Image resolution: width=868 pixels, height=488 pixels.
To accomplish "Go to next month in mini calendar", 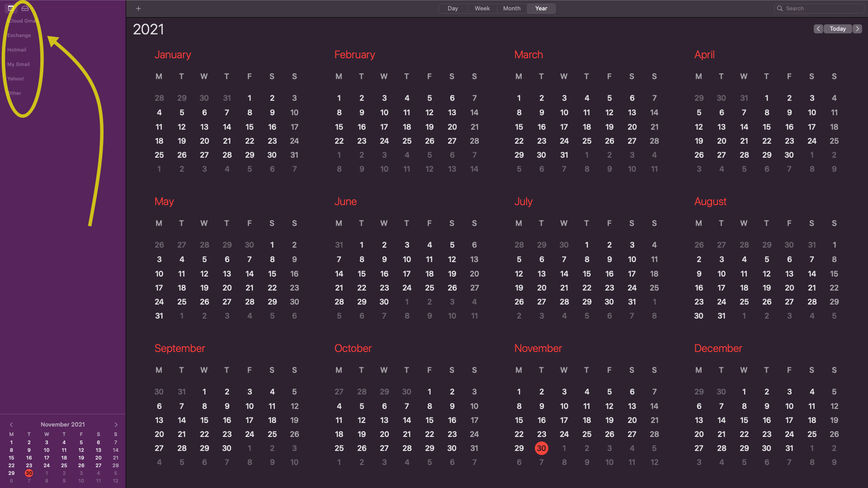I will pos(116,425).
